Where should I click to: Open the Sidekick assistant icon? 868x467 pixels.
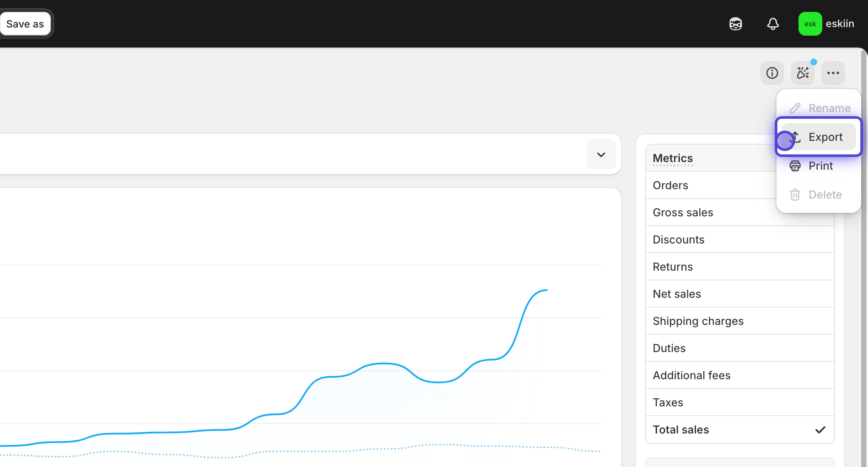point(736,24)
